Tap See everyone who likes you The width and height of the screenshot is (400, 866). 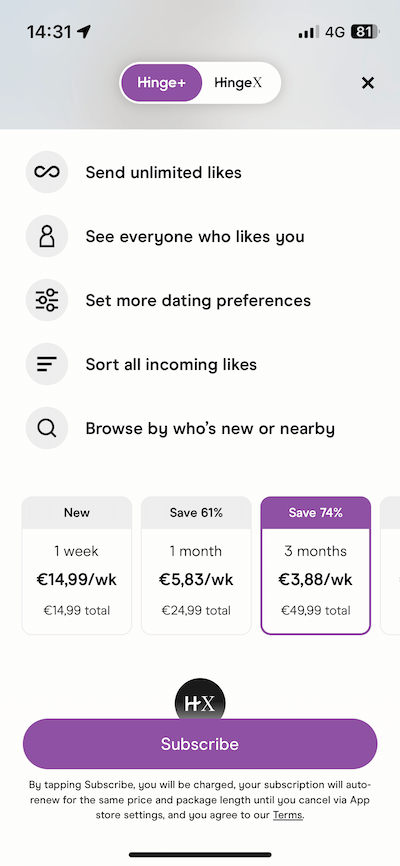click(195, 236)
